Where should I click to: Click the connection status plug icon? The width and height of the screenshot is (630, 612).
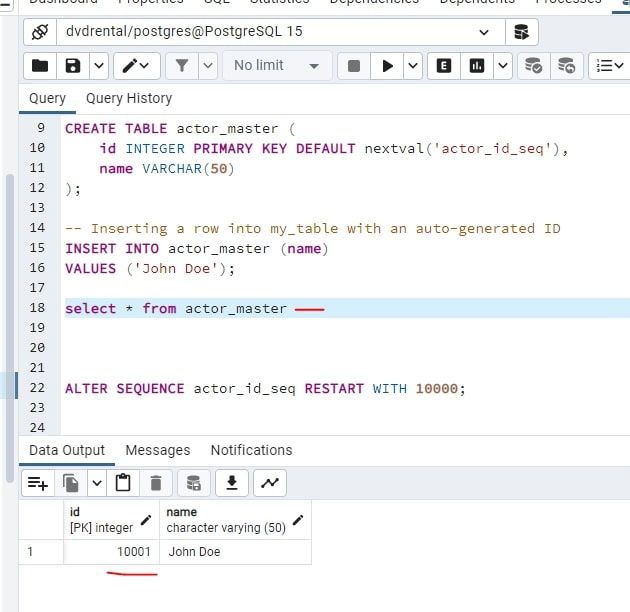point(40,32)
